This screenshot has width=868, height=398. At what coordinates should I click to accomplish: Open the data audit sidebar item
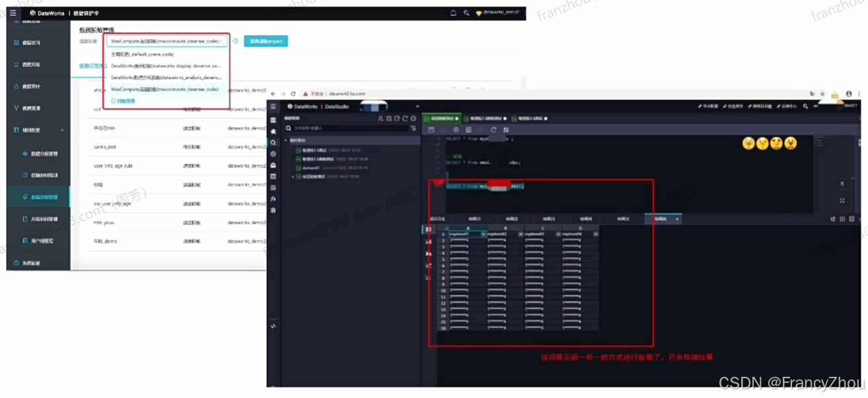pyautogui.click(x=38, y=86)
